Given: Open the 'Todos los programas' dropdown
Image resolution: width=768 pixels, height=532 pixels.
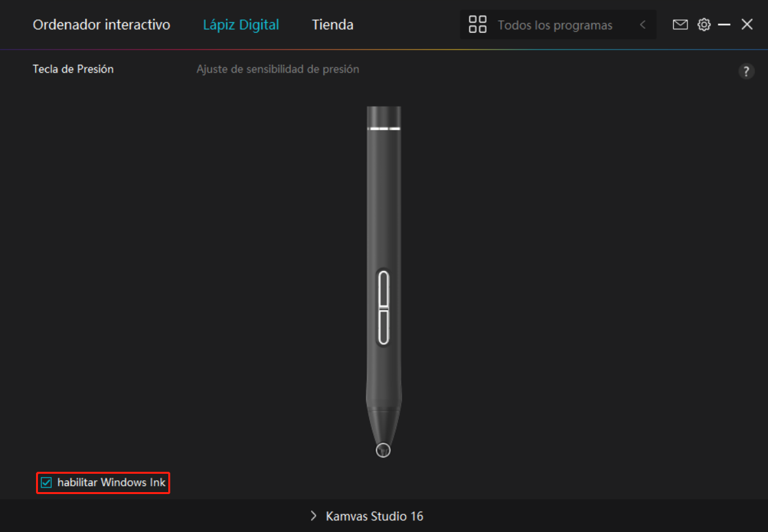Looking at the screenshot, I should click(555, 26).
